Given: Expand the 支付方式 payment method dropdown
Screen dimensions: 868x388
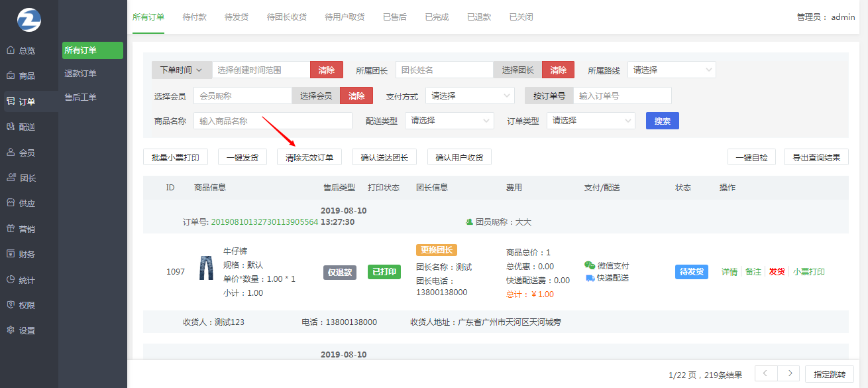Looking at the screenshot, I should (470, 96).
